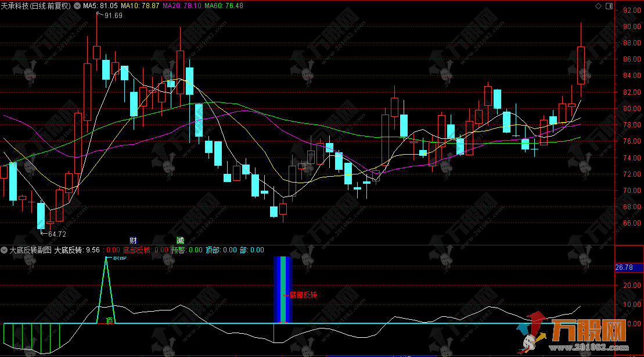Select the MA20: 78.10 label
Viewport: 644px width, 357px height.
pyautogui.click(x=182, y=6)
